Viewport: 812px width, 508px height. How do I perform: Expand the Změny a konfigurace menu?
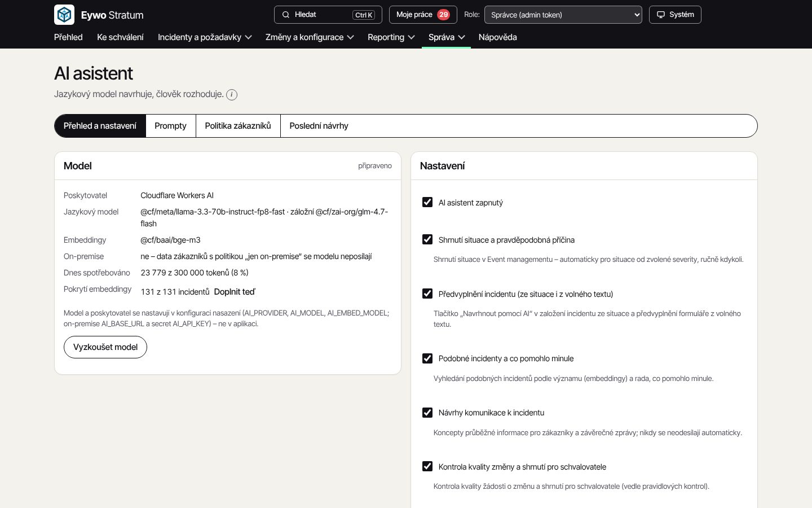coord(310,37)
